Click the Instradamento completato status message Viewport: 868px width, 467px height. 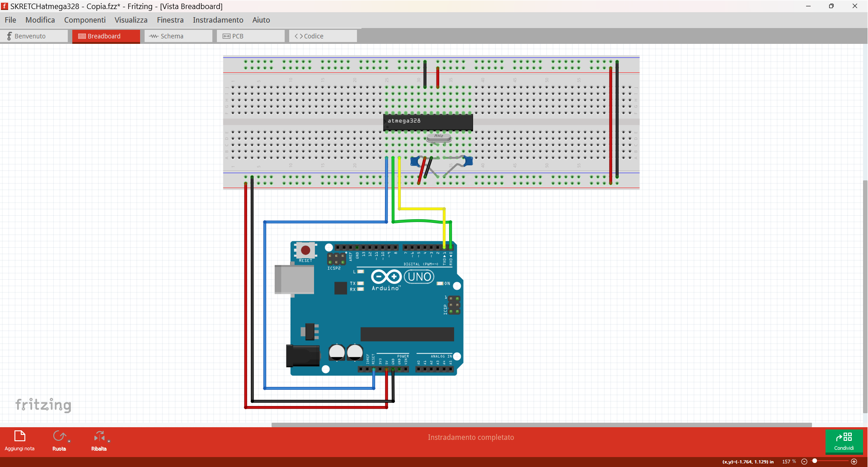471,437
